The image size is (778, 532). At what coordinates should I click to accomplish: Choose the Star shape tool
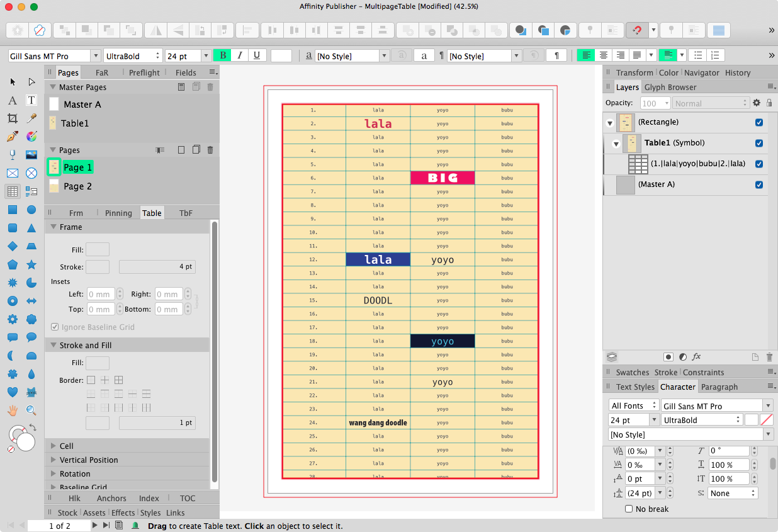pyautogui.click(x=31, y=264)
